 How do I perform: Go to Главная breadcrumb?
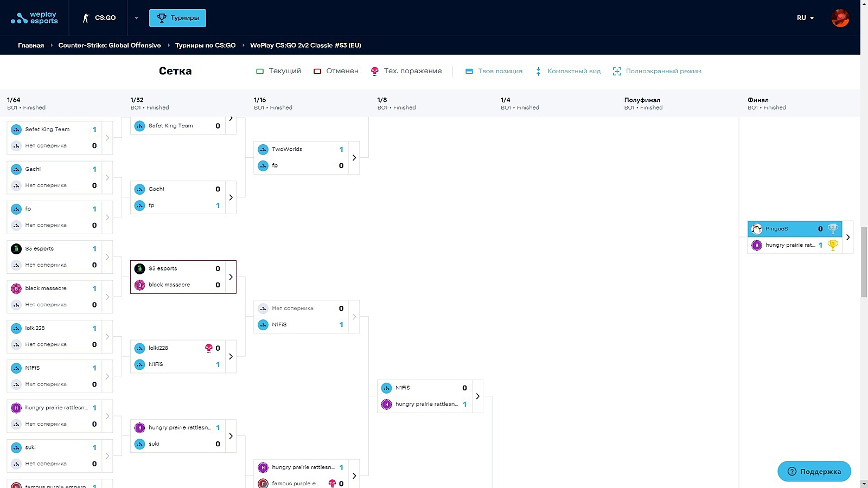click(31, 46)
